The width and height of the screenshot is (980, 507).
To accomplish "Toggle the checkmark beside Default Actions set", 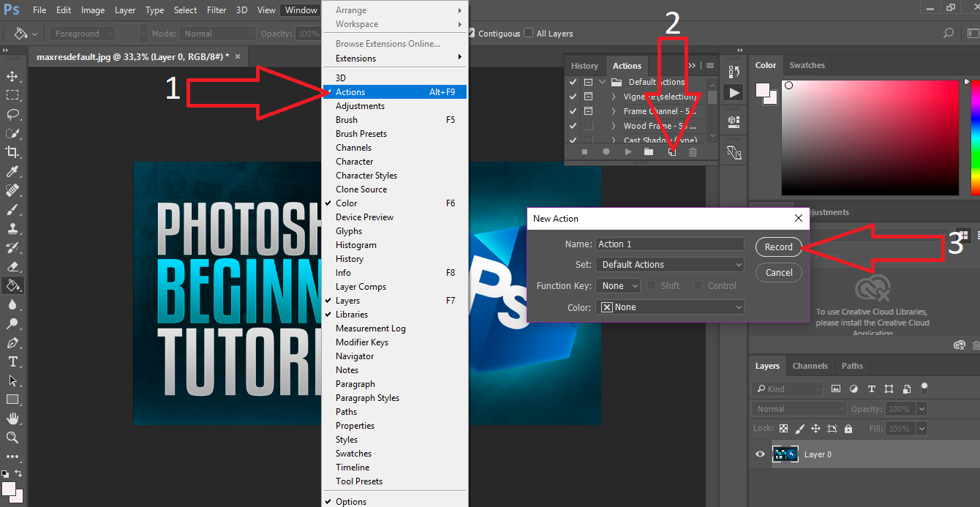I will pos(573,82).
